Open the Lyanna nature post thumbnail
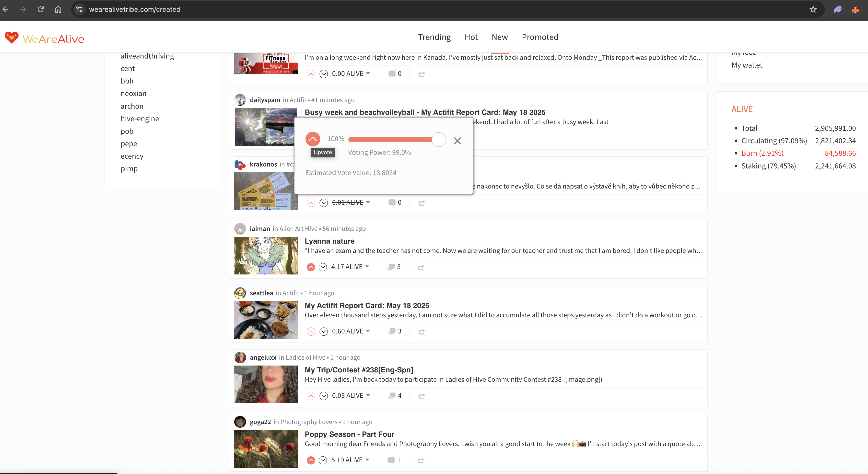 point(266,256)
